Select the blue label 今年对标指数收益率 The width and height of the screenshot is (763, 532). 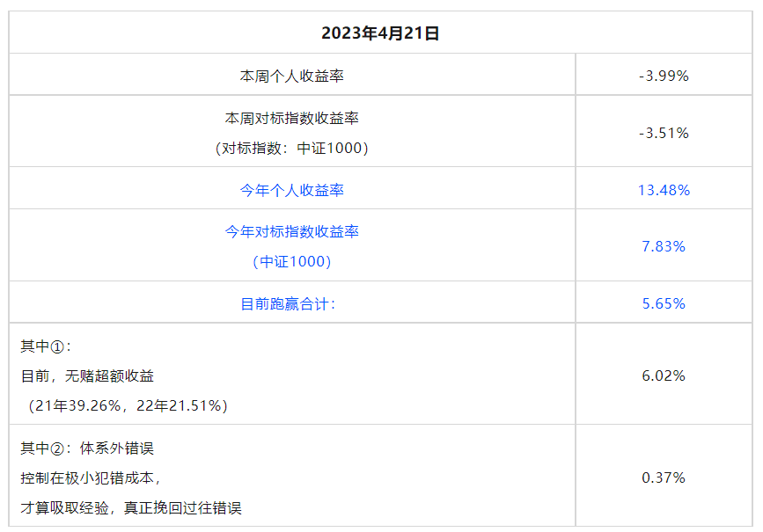pyautogui.click(x=292, y=231)
